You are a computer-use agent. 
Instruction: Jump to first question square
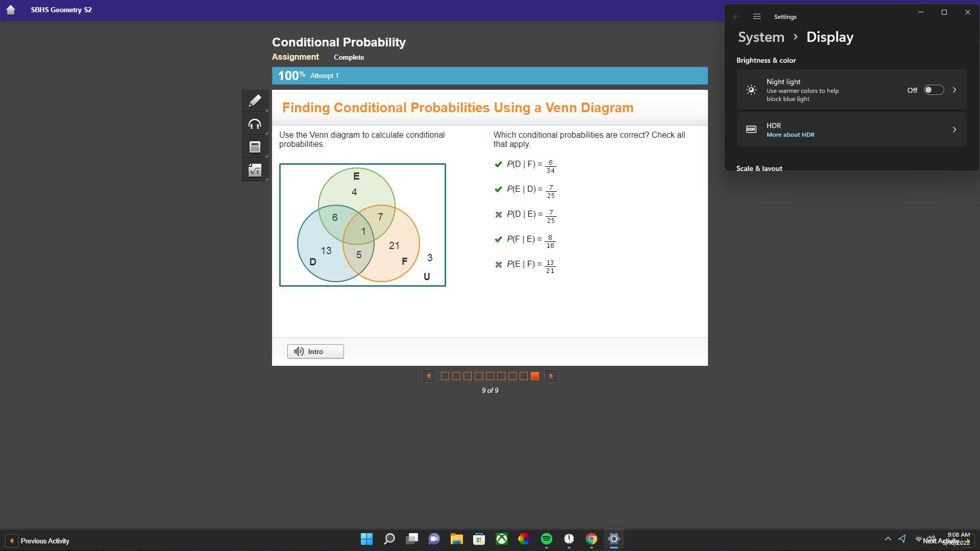point(445,376)
